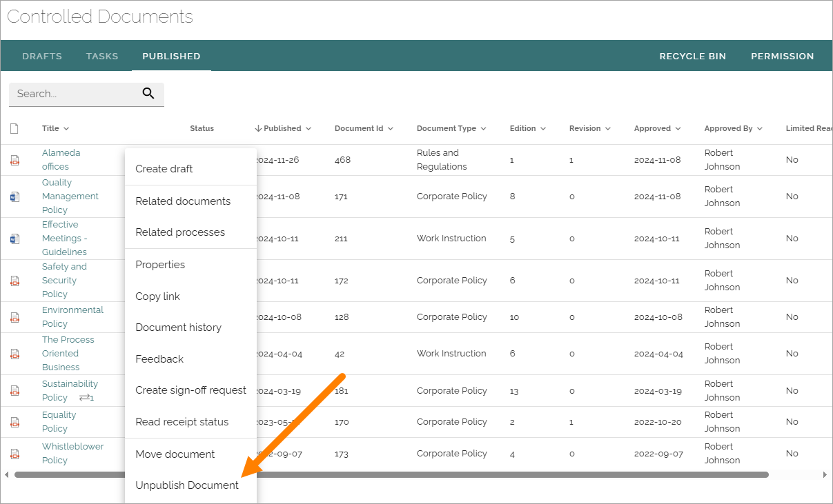This screenshot has width=833, height=504.
Task: Open the Title column dropdown
Action: (66, 129)
